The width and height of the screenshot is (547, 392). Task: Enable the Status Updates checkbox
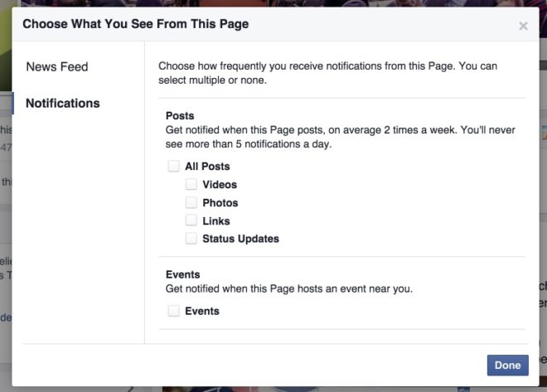(x=191, y=239)
